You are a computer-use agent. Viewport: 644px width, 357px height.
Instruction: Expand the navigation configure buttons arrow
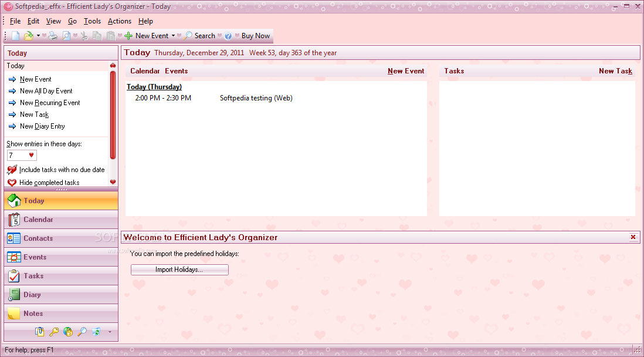(110, 332)
